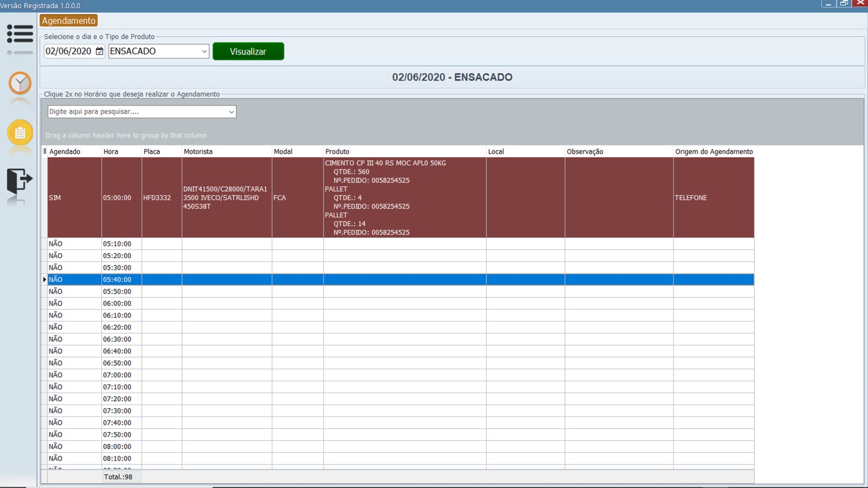Sort by the Hora column header

(121, 152)
